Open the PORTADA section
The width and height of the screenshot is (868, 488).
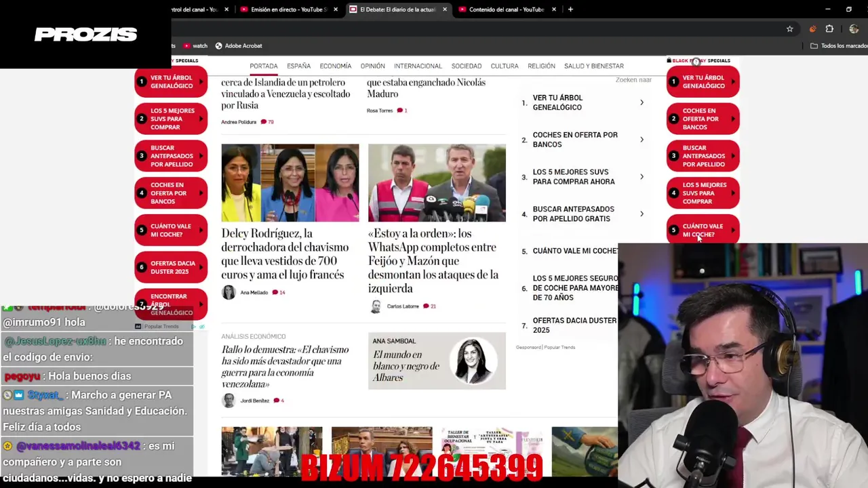[264, 66]
